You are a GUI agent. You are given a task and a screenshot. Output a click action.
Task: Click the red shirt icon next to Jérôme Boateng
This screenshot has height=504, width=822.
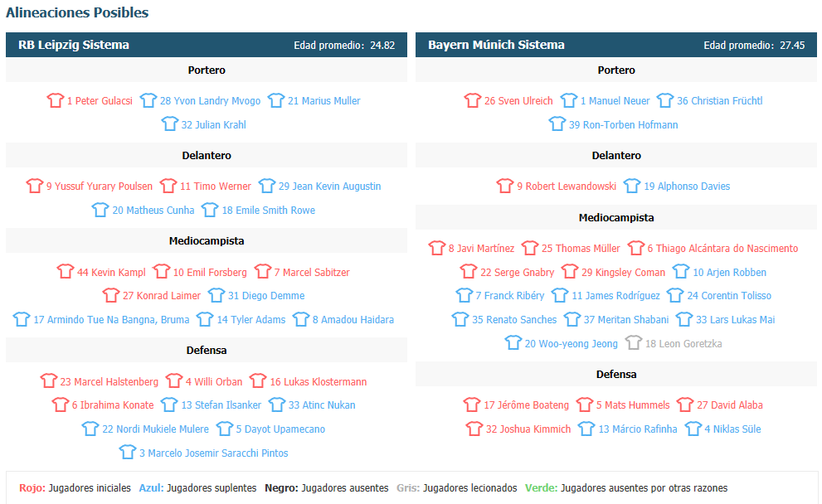click(472, 405)
